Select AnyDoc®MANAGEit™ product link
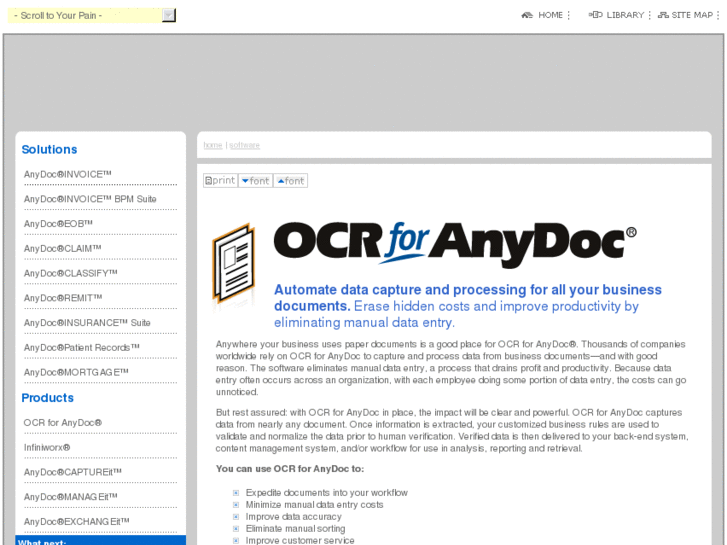The width and height of the screenshot is (727, 545). point(70,497)
